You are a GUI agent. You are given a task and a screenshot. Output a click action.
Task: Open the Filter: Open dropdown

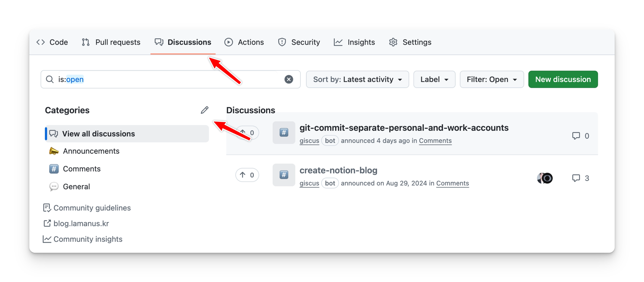point(492,79)
